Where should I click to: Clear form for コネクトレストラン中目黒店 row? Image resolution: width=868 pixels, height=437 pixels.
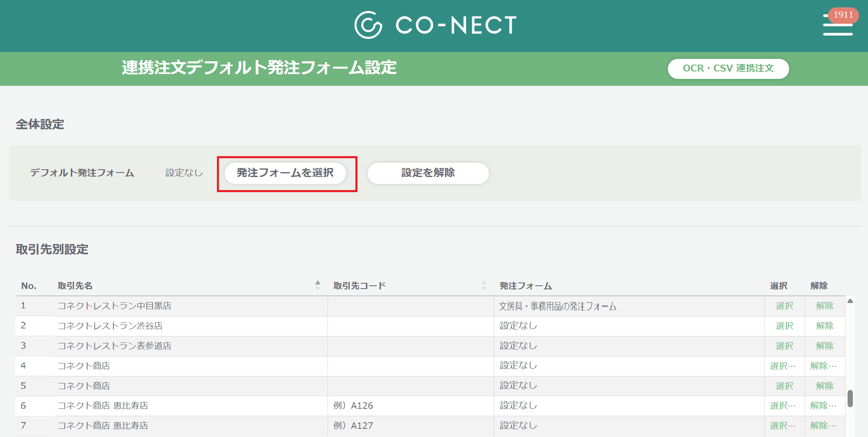[x=825, y=306]
